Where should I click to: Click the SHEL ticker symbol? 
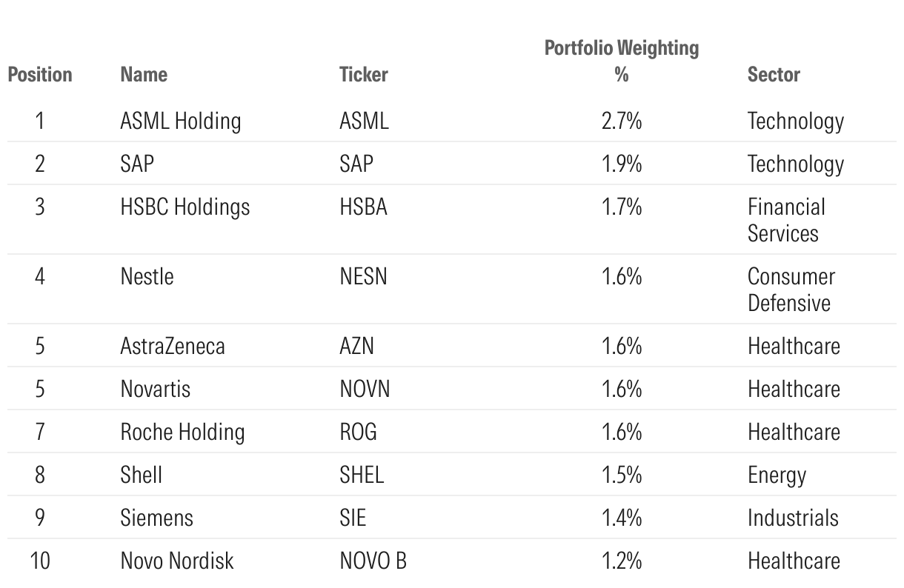[x=362, y=475]
